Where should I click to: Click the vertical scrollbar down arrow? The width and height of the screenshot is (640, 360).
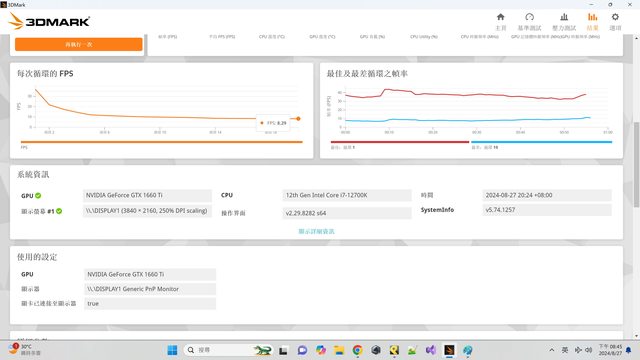(636, 336)
